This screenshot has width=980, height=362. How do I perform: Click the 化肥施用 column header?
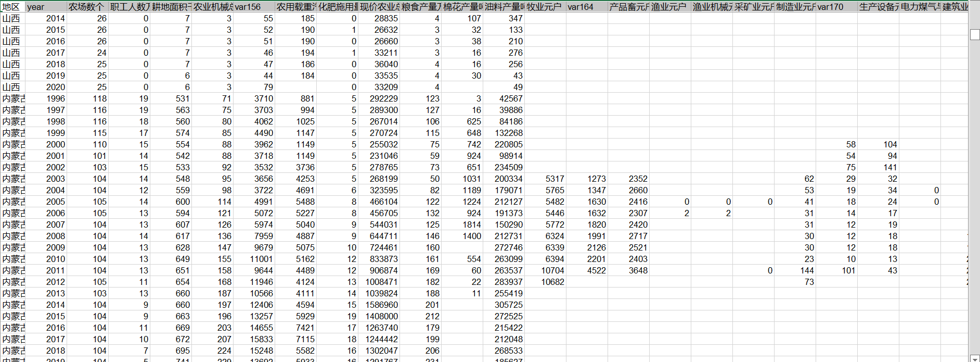click(337, 7)
